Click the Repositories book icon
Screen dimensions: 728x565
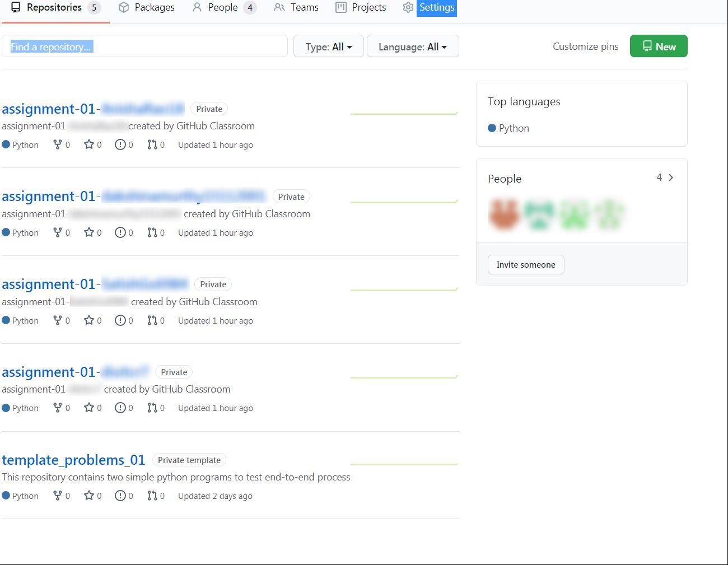click(x=16, y=7)
